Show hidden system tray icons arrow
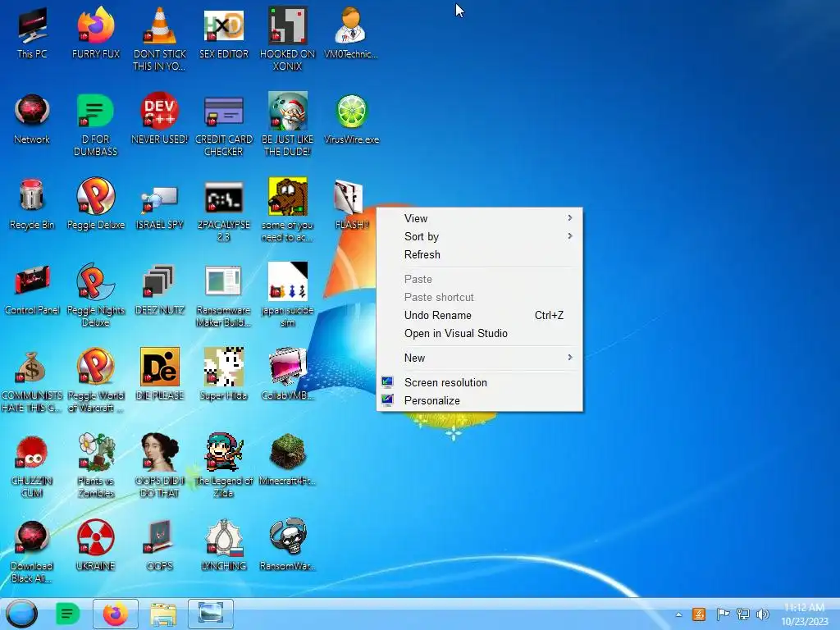This screenshot has width=840, height=630. [x=678, y=614]
